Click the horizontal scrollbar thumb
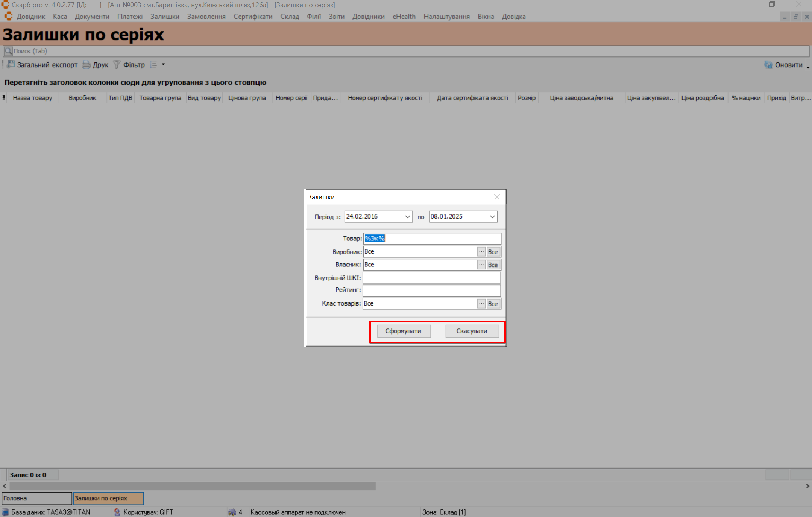 192,486
